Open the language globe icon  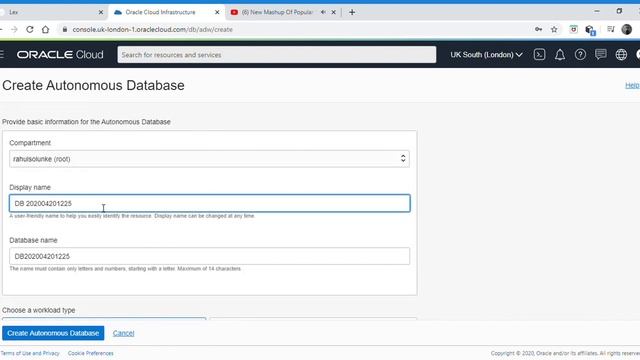pyautogui.click(x=621, y=54)
